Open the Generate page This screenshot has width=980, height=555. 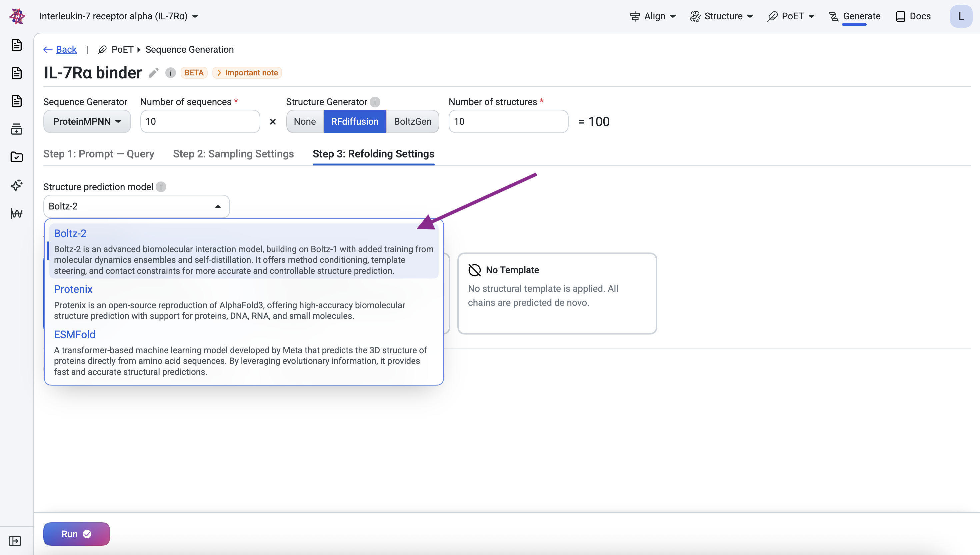(x=854, y=16)
